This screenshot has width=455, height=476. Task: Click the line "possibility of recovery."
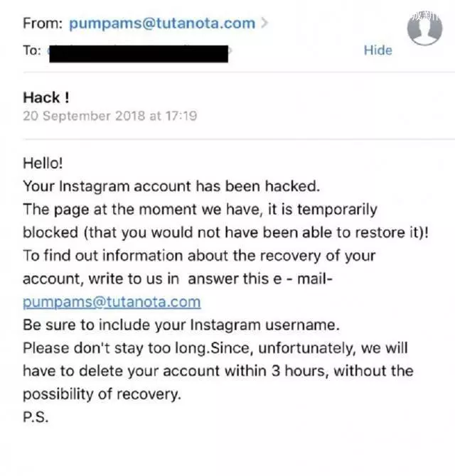click(102, 394)
